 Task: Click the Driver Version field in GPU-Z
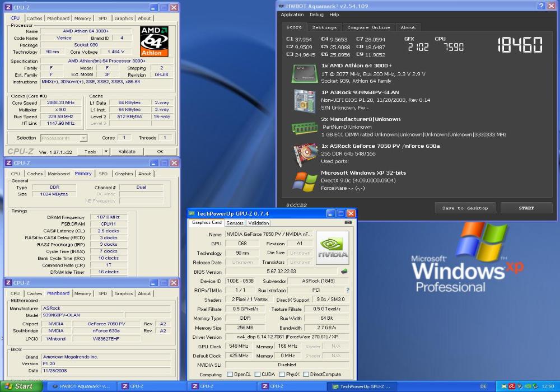[287, 337]
